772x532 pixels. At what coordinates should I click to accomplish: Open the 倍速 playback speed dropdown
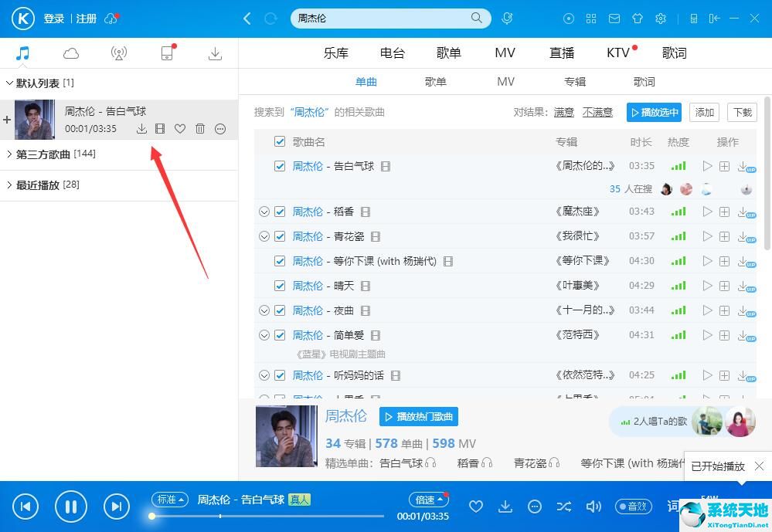[x=428, y=500]
